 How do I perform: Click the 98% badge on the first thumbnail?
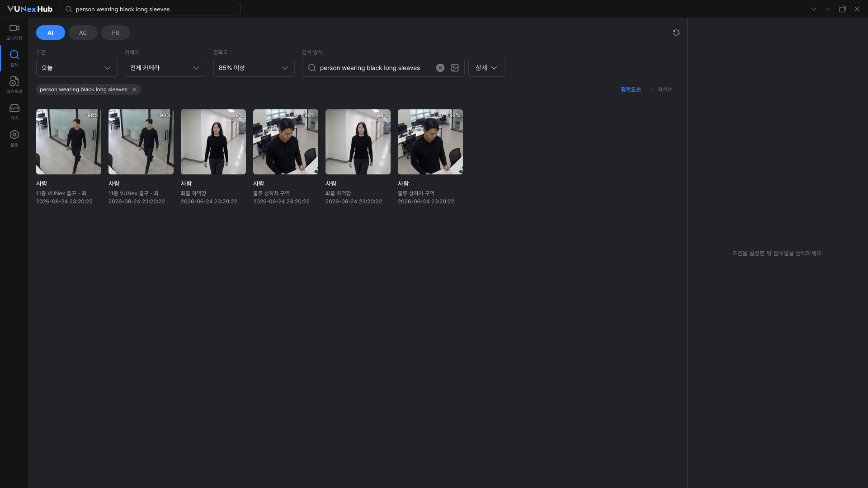point(93,115)
